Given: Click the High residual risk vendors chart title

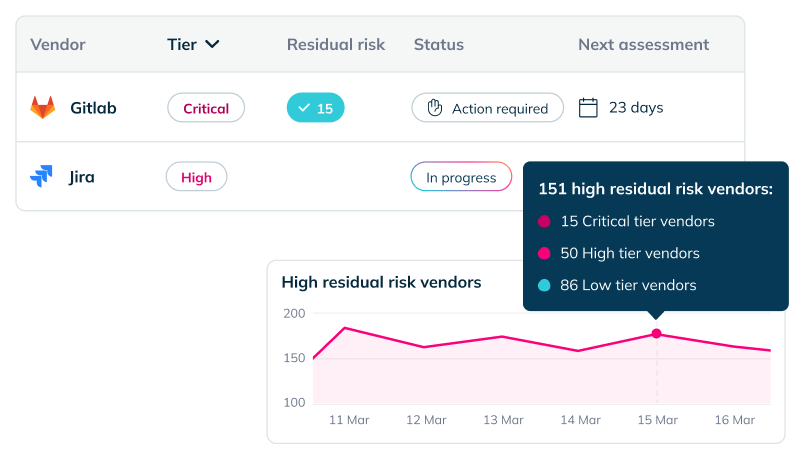Looking at the screenshot, I should (381, 282).
